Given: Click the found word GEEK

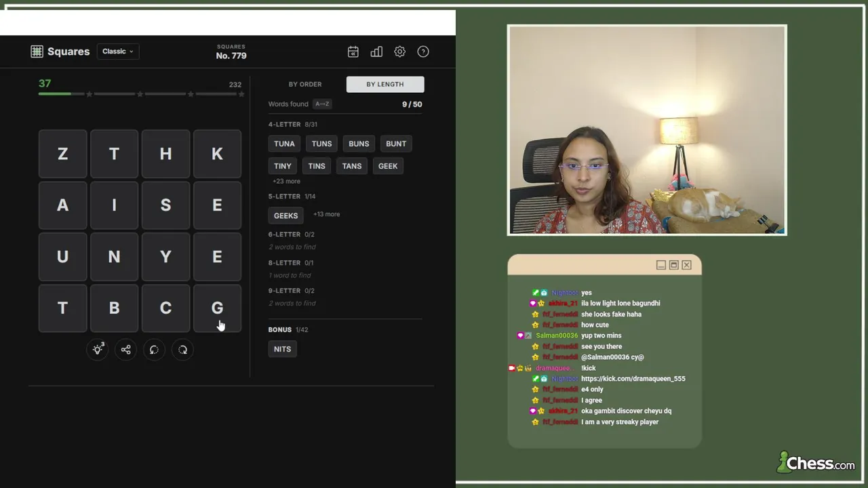Looking at the screenshot, I should point(388,166).
